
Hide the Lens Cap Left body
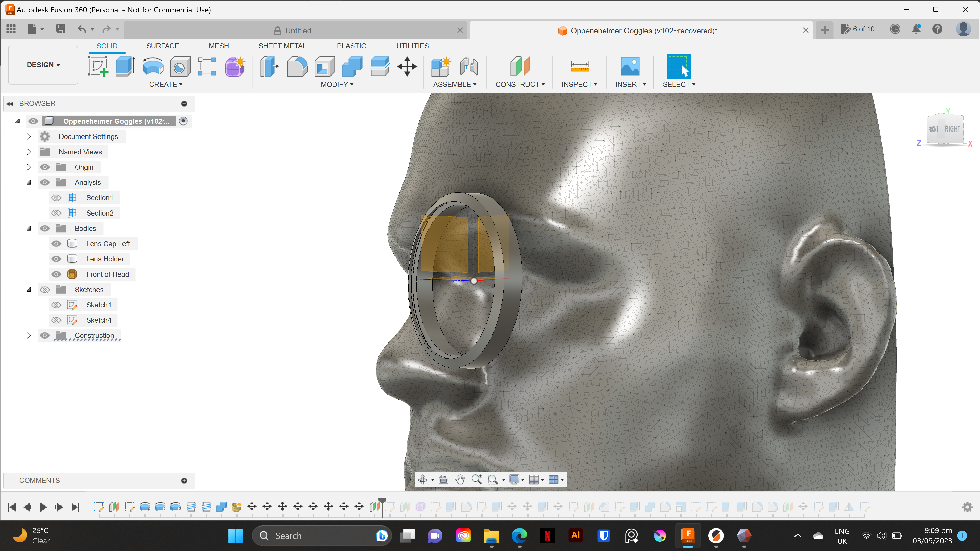56,244
